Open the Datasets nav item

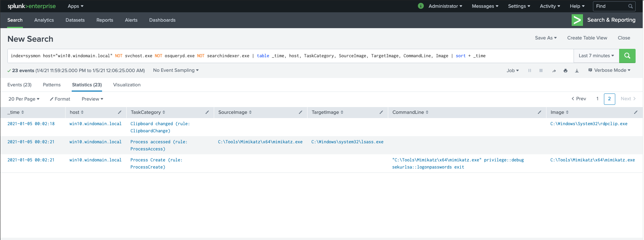(75, 20)
